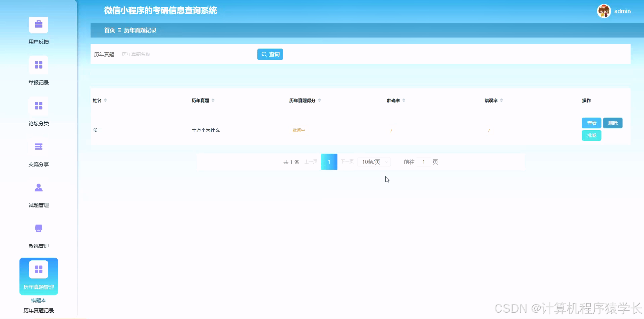
Task: Click the magnifier icon inside the 查询 button
Action: 264,54
